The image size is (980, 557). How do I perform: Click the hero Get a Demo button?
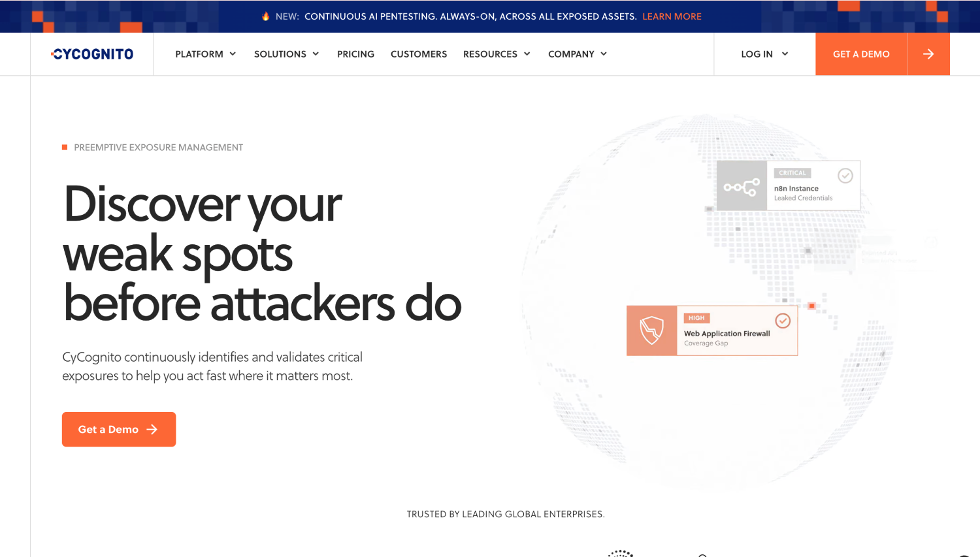pyautogui.click(x=119, y=429)
